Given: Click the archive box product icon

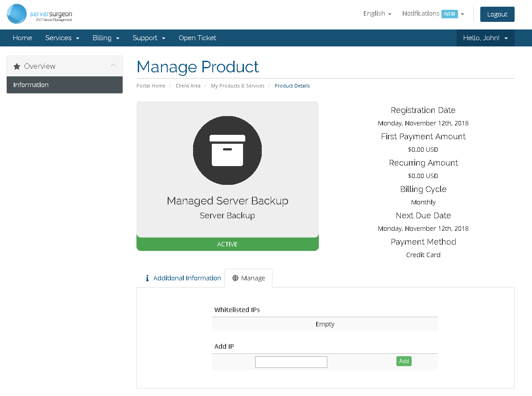Looking at the screenshot, I should point(227,150).
